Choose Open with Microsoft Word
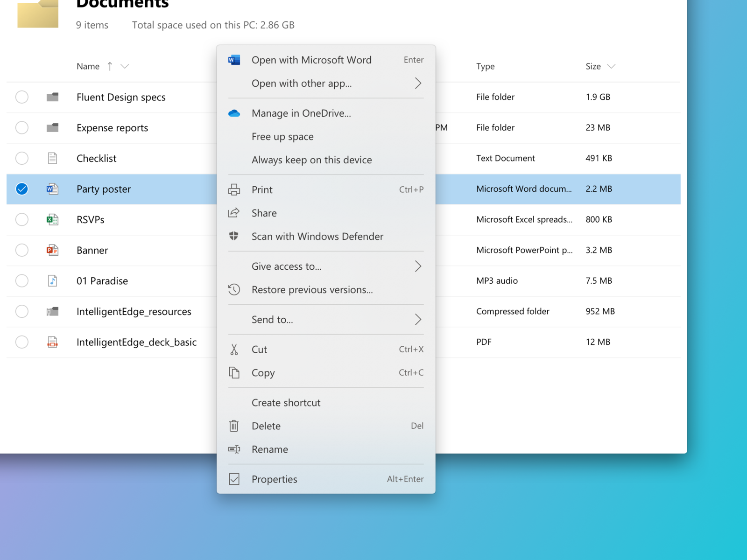Viewport: 747px width, 560px height. tap(311, 60)
